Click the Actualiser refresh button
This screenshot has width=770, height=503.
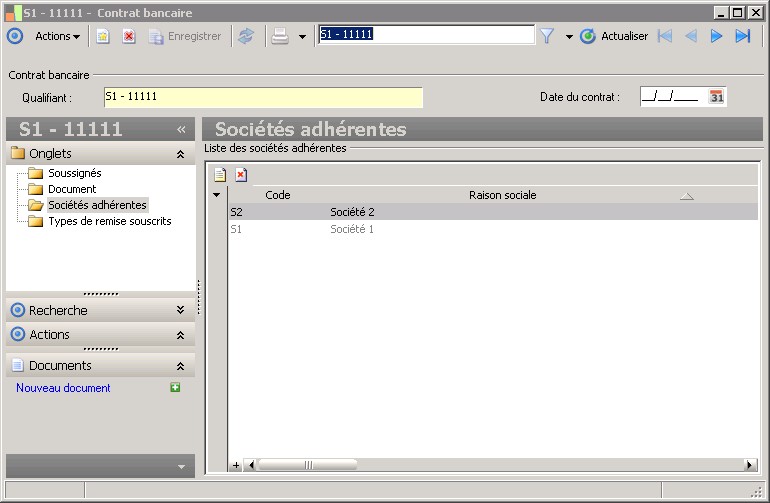click(614, 36)
